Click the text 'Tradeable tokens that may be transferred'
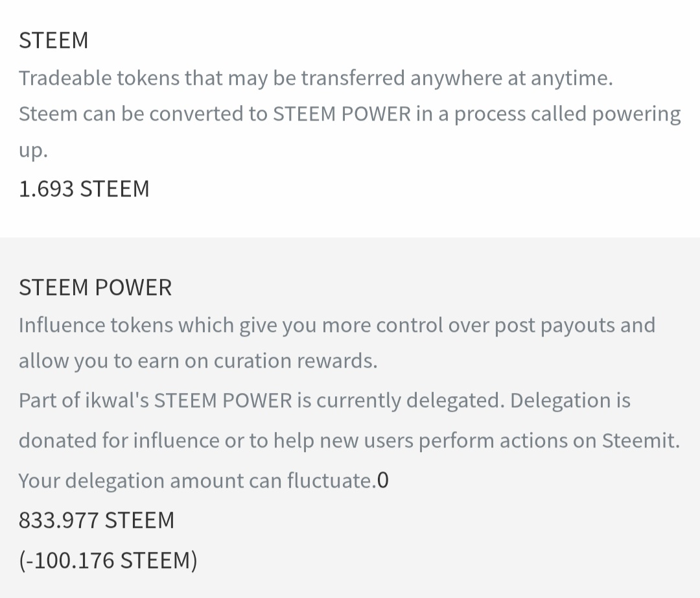Image resolution: width=700 pixels, height=598 pixels. coord(211,78)
